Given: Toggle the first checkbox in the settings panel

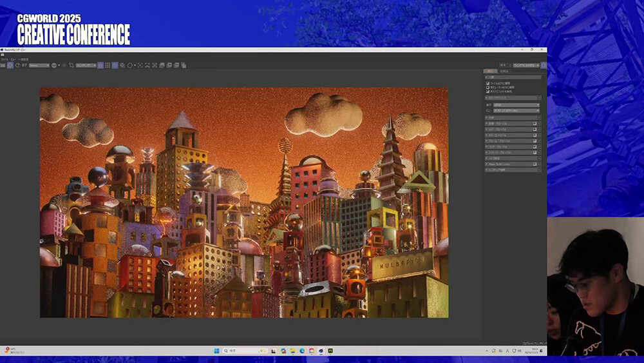Looking at the screenshot, I should [x=488, y=83].
